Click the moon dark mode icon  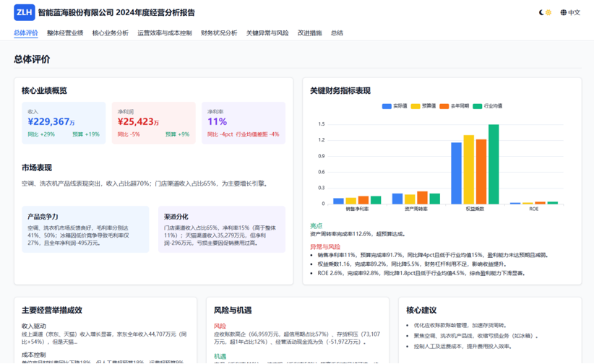(x=542, y=12)
